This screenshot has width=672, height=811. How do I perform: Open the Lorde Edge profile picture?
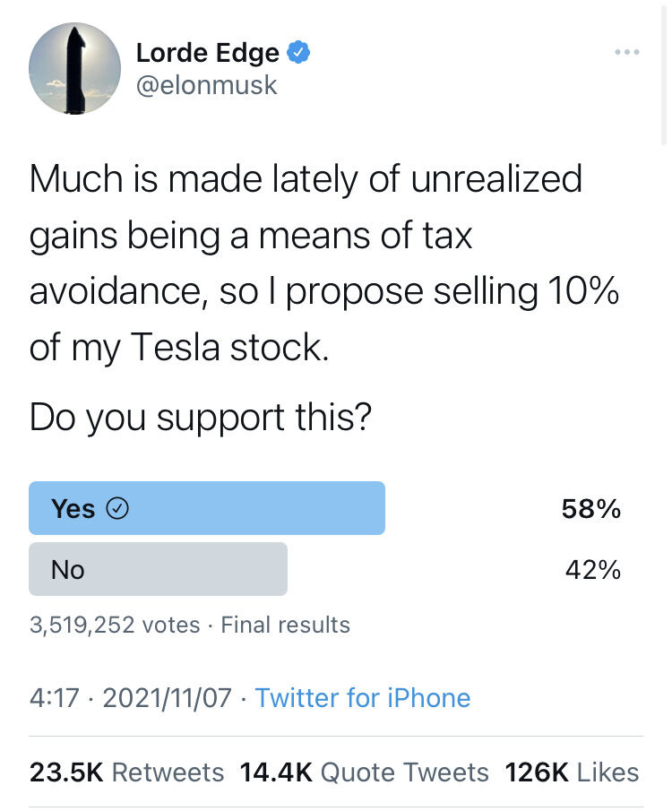click(x=74, y=69)
